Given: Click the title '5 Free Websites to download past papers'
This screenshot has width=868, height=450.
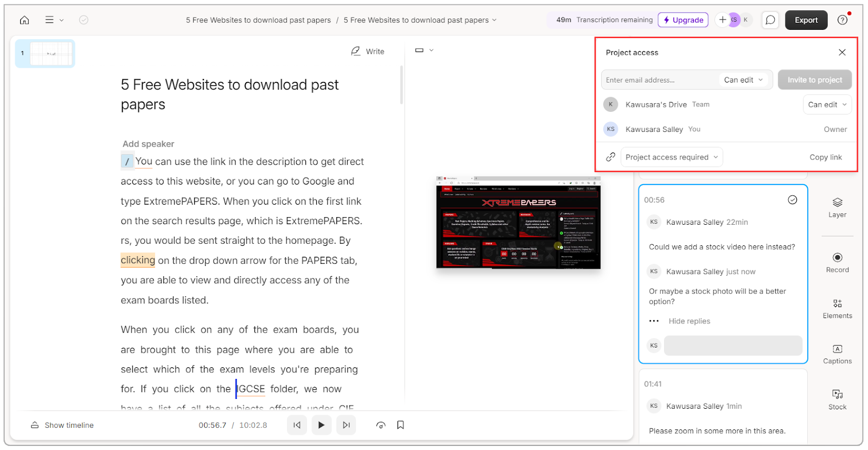Looking at the screenshot, I should click(x=229, y=94).
